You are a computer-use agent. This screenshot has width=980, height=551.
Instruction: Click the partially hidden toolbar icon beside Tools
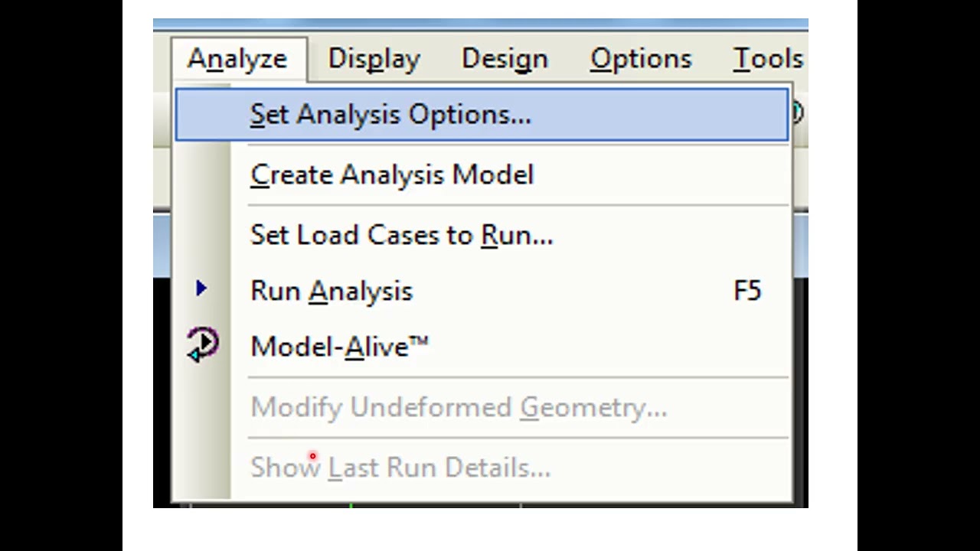(x=799, y=113)
